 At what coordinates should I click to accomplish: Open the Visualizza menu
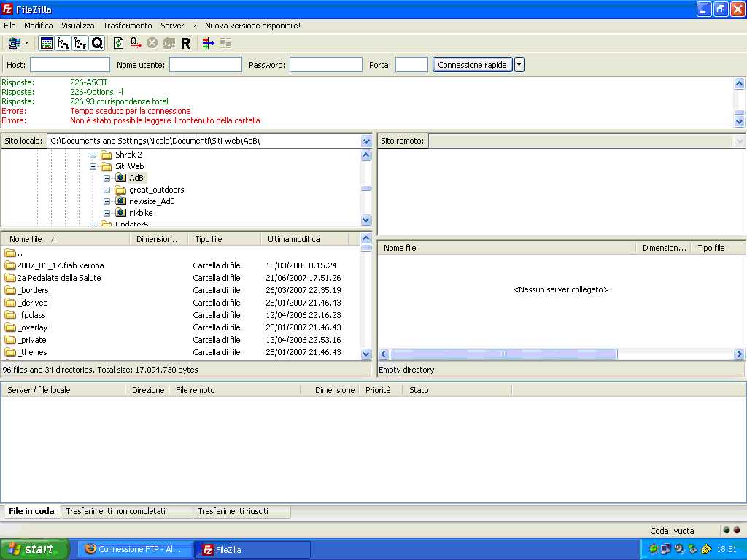pos(77,26)
